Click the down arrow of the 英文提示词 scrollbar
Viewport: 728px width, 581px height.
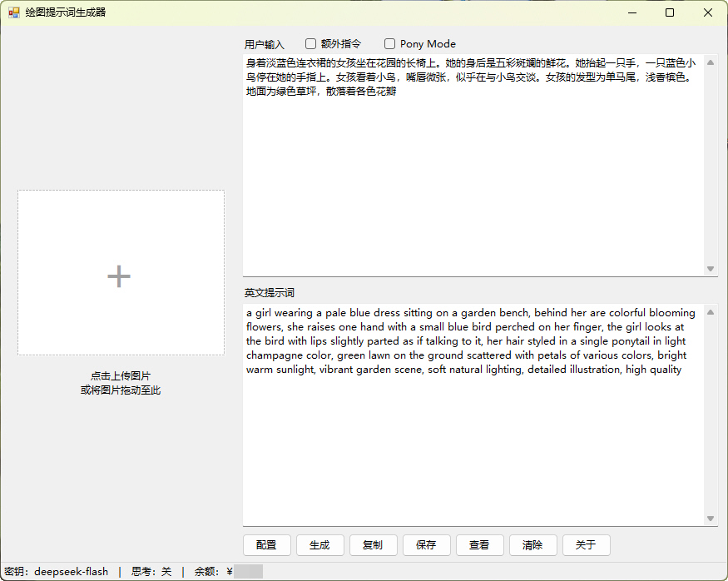click(x=711, y=519)
